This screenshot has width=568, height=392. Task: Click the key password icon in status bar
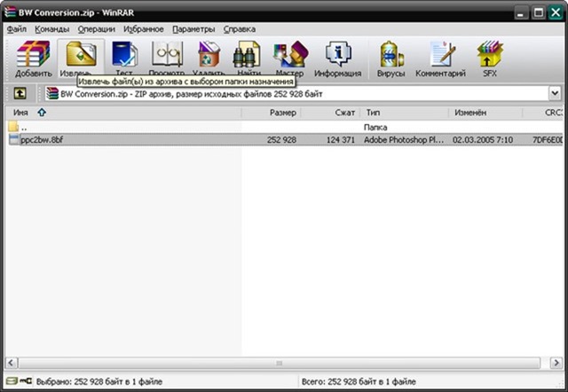point(26,381)
